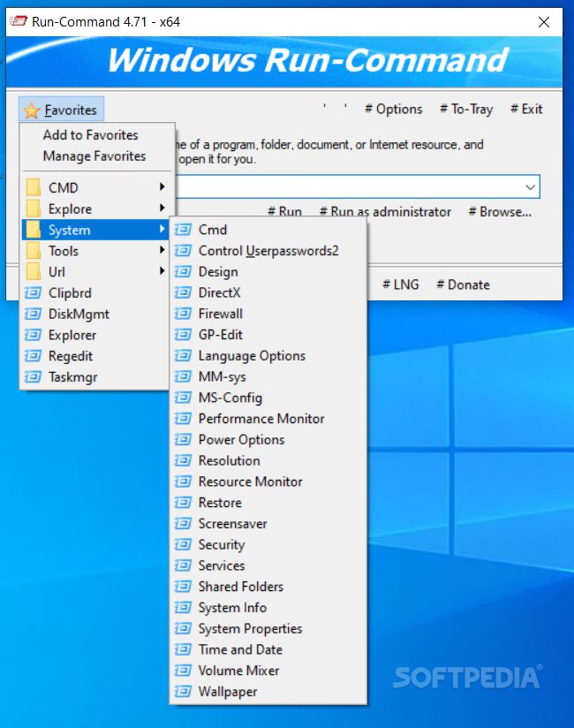Click the Regedit shortcut icon
The width and height of the screenshot is (574, 728).
coord(33,356)
